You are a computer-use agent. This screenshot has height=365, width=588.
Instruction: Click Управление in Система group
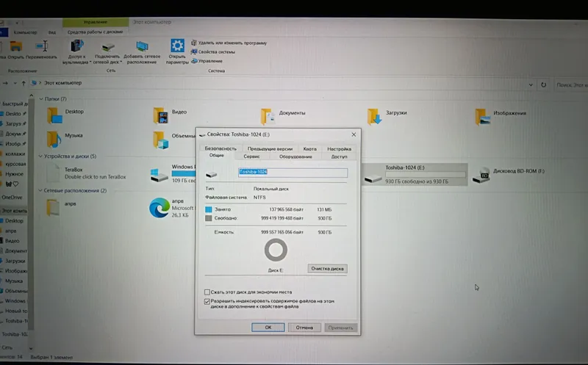pos(207,61)
